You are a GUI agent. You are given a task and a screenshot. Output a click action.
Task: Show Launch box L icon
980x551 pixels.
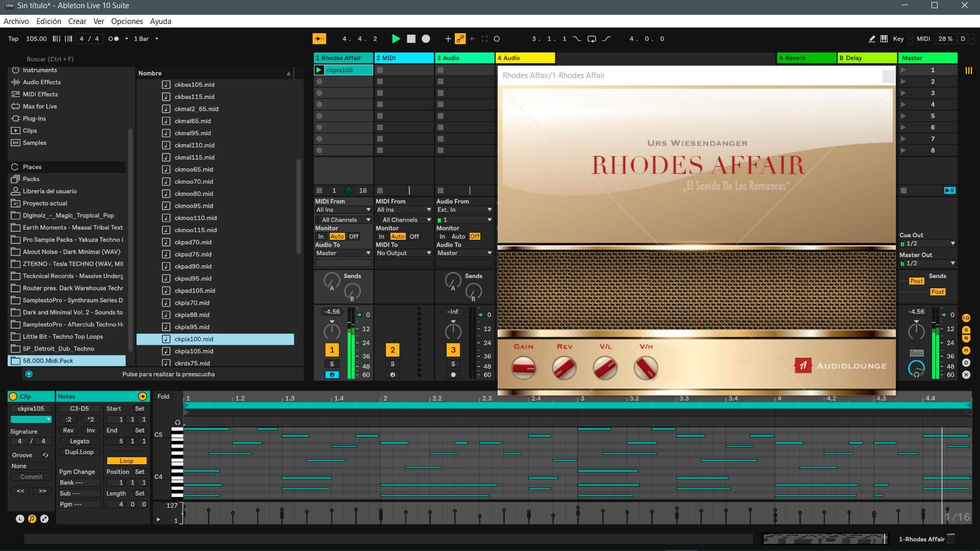coord(20,518)
